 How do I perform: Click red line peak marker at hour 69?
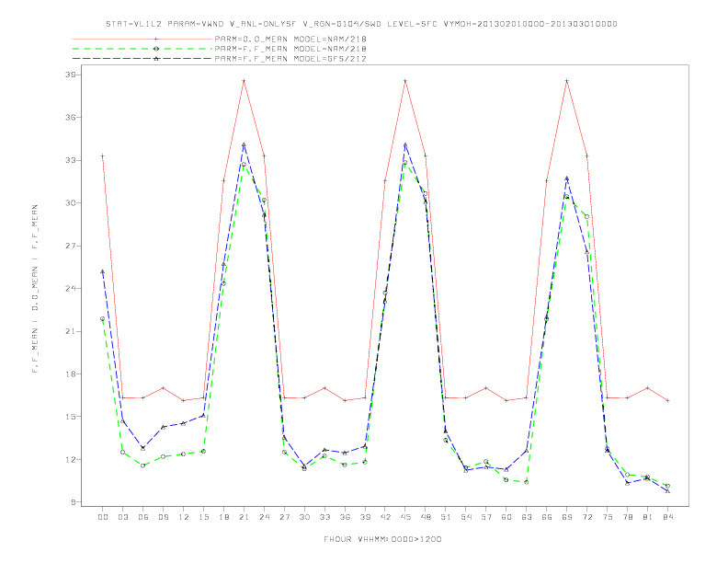[x=567, y=81]
